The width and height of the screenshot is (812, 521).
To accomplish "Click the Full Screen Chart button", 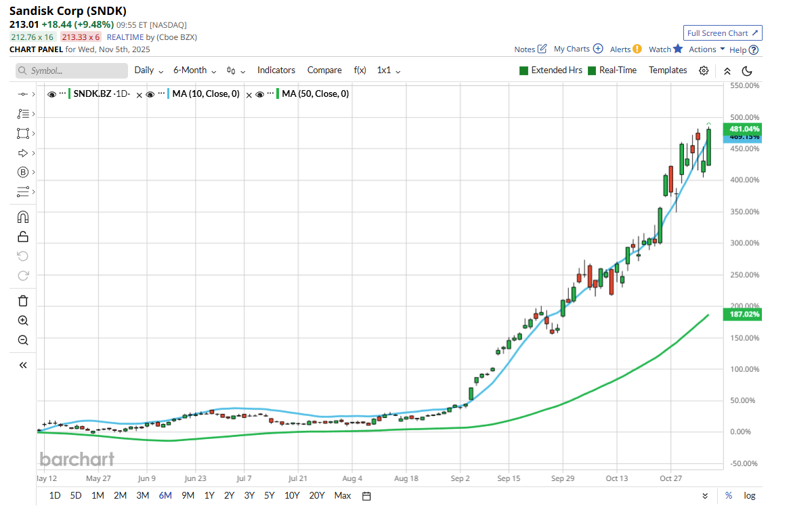I will click(723, 33).
